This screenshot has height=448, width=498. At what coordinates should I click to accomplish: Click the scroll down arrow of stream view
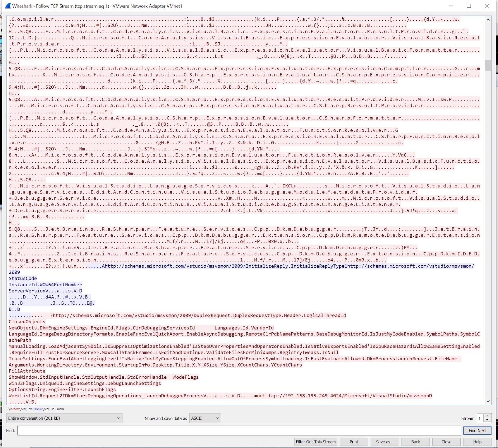488,401
